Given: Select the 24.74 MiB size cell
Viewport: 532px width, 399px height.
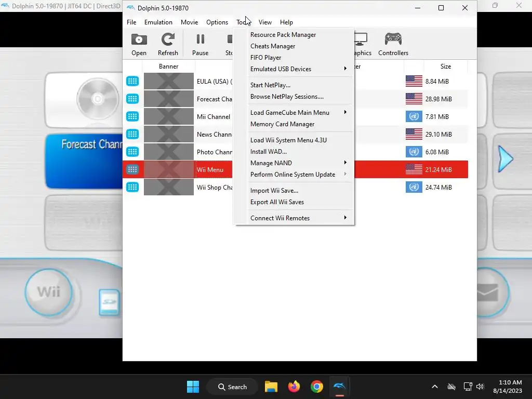Looking at the screenshot, I should pos(438,187).
